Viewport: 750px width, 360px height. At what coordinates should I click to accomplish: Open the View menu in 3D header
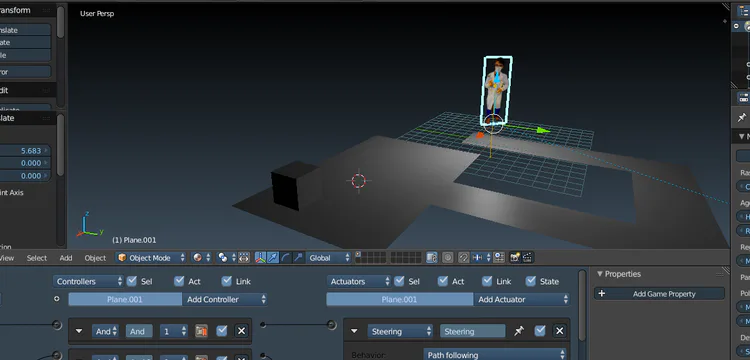pos(7,258)
